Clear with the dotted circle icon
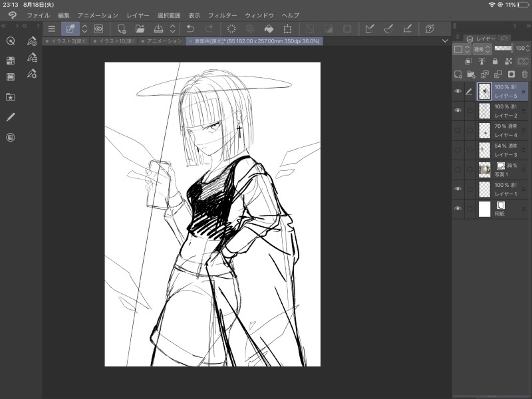 [x=231, y=29]
